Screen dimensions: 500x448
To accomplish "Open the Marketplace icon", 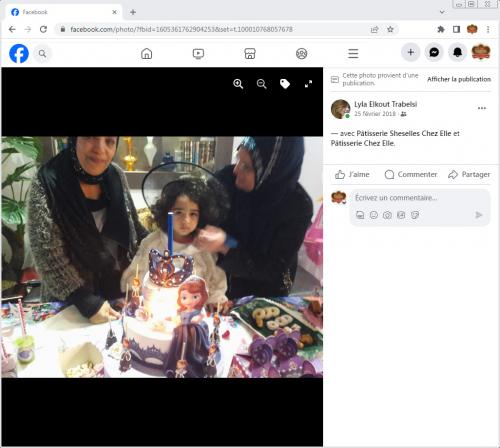I will point(250,53).
